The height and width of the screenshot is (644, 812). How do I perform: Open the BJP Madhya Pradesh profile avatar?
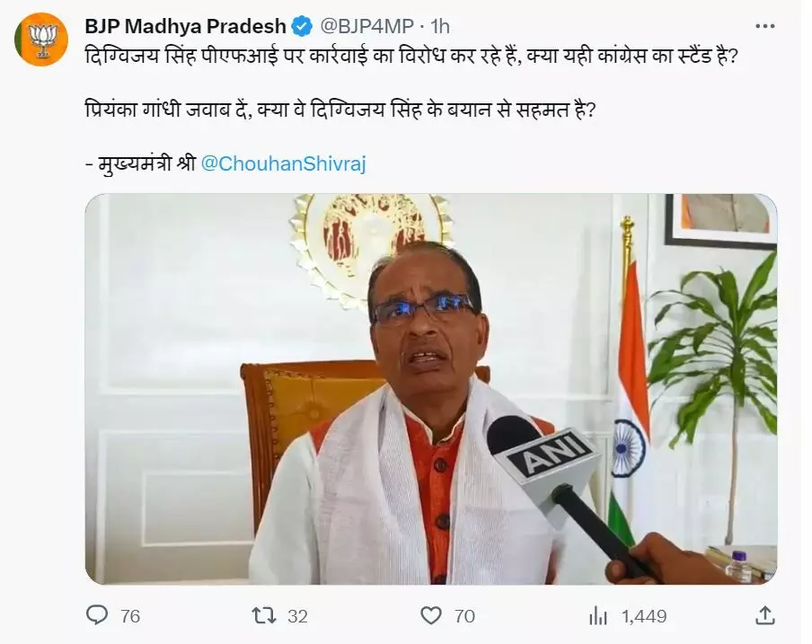pyautogui.click(x=41, y=40)
